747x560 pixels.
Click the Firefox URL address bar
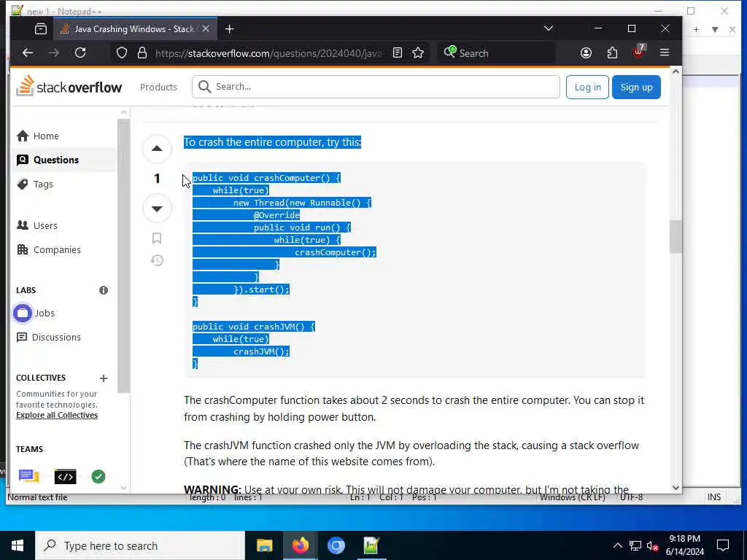click(269, 52)
